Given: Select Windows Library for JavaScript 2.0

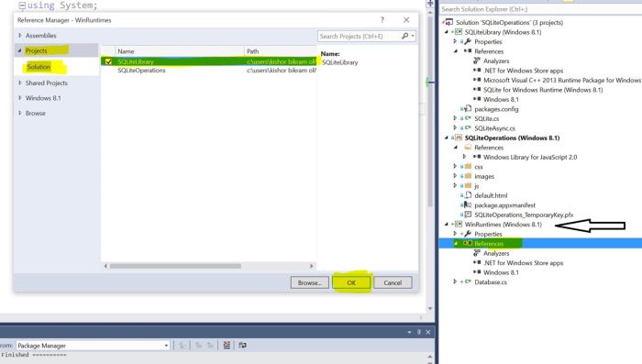Looking at the screenshot, I should (530, 157).
